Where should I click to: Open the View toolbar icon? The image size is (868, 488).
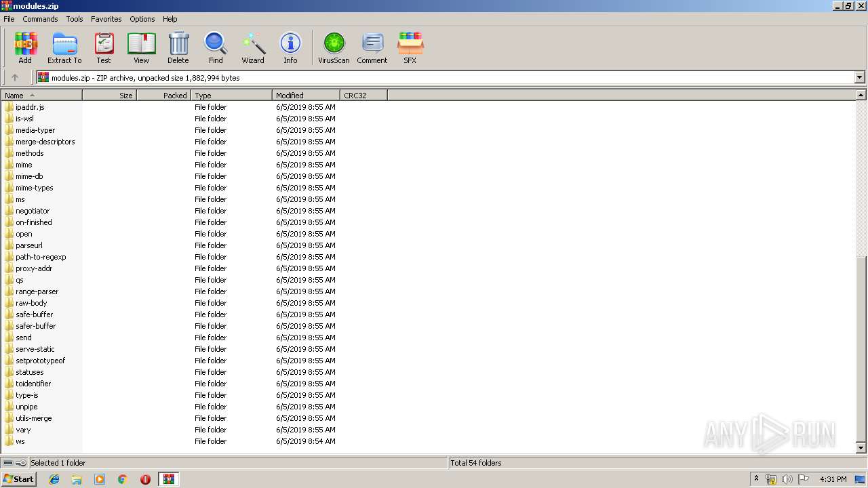click(x=141, y=47)
